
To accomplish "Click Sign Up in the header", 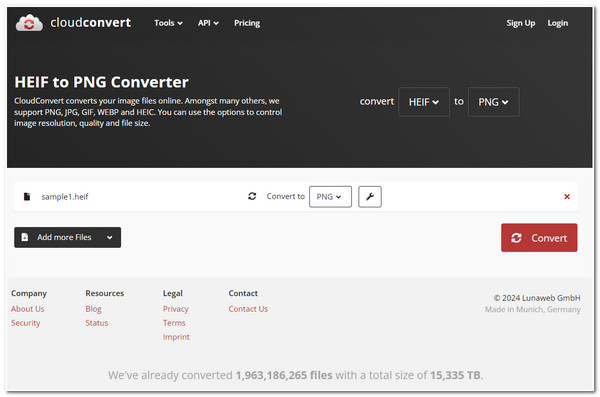I will (520, 23).
